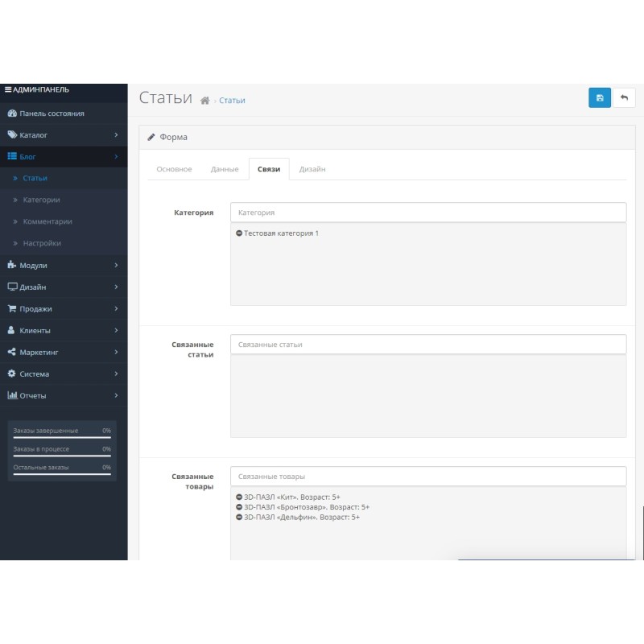
Task: Open Панель состояния dashboard in the sidebar
Action: click(x=52, y=114)
